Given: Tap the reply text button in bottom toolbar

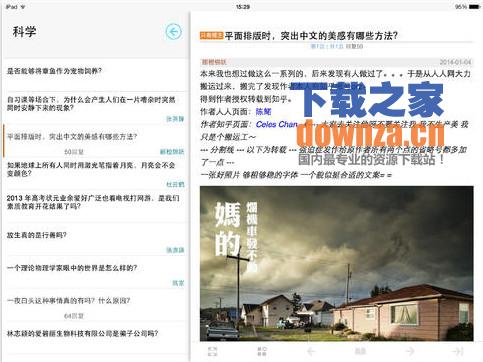Looking at the screenshot, I should pyautogui.click(x=360, y=351).
